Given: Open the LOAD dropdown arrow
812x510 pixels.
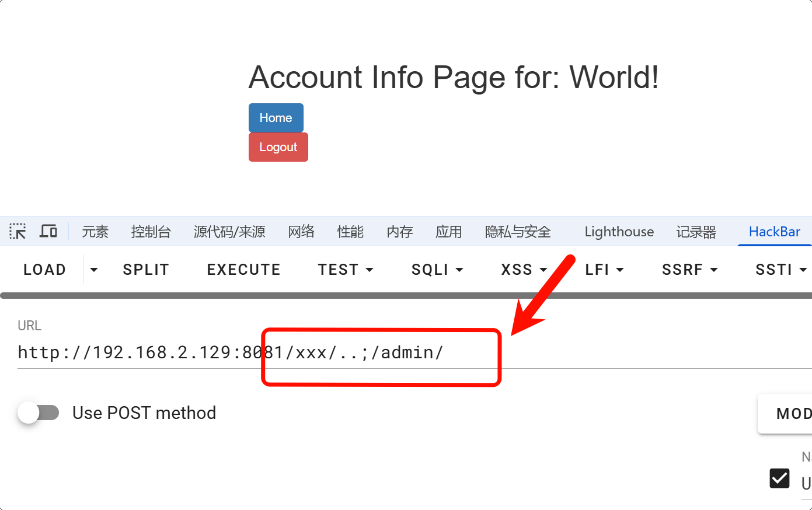Looking at the screenshot, I should pyautogui.click(x=93, y=270).
